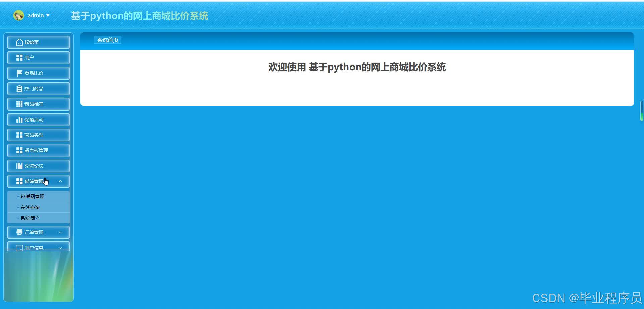Select the 在线咨询 submenu item
Viewport: 644px width, 309px height.
pos(39,207)
